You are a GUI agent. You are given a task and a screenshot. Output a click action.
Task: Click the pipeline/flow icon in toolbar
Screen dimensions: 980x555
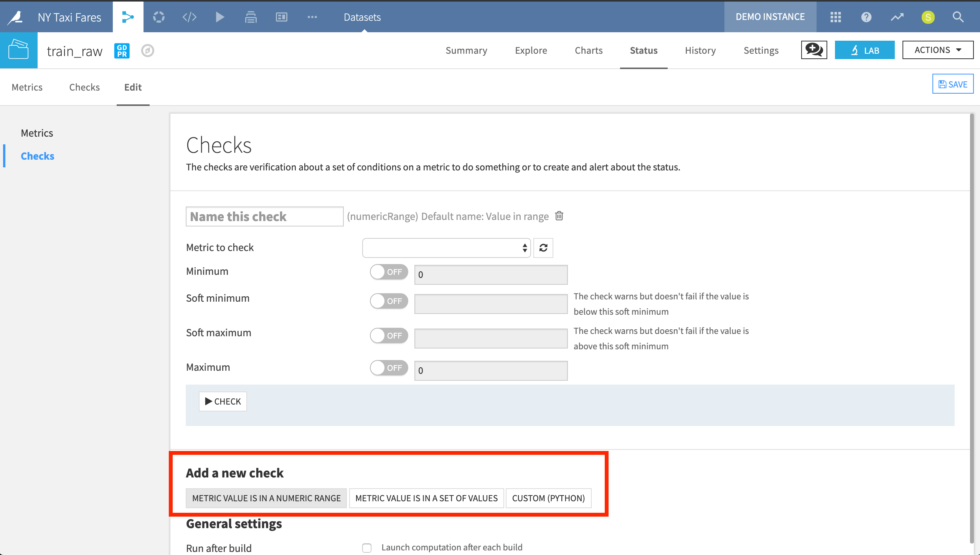click(127, 17)
